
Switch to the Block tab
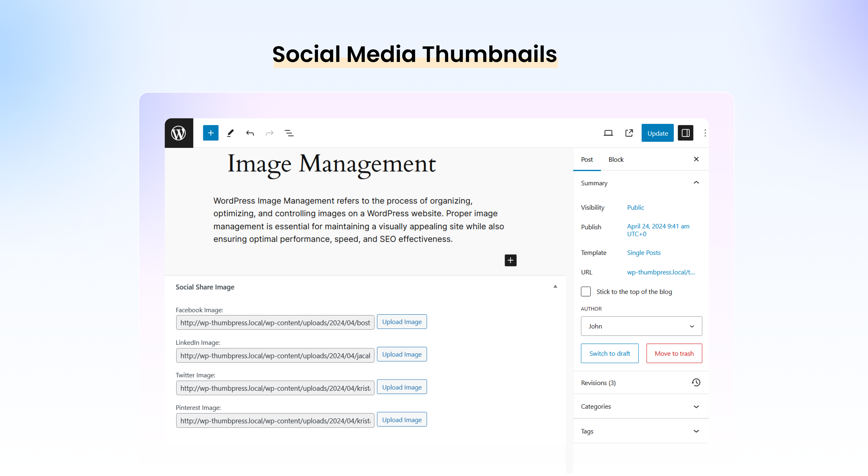click(x=616, y=160)
